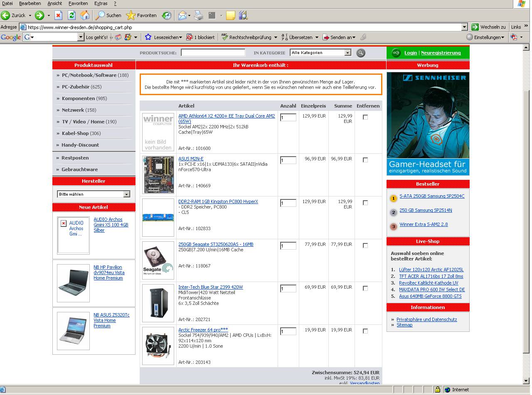The height and width of the screenshot is (395, 532).
Task: Open the 'Alle Kategorien' category dropdown
Action: (320, 53)
